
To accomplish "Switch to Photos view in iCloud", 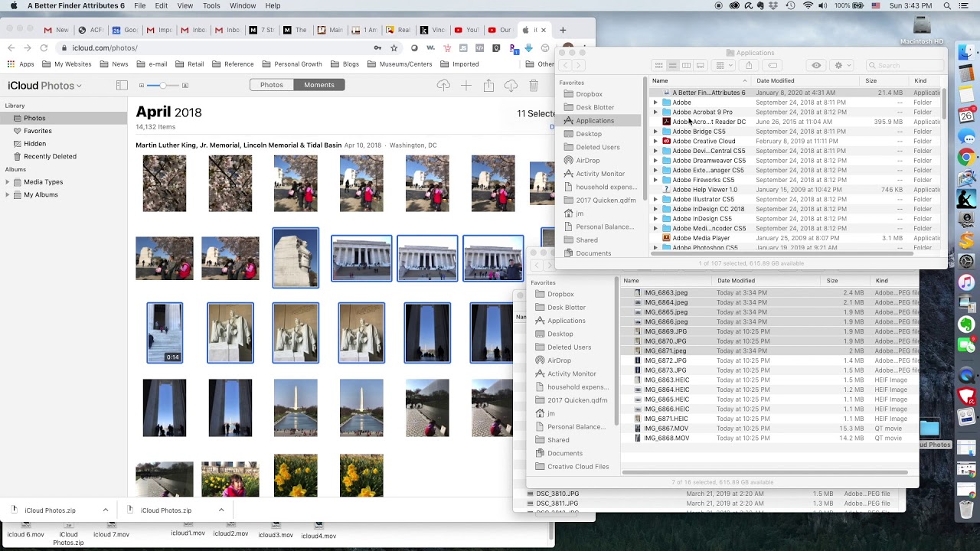I will click(x=272, y=85).
